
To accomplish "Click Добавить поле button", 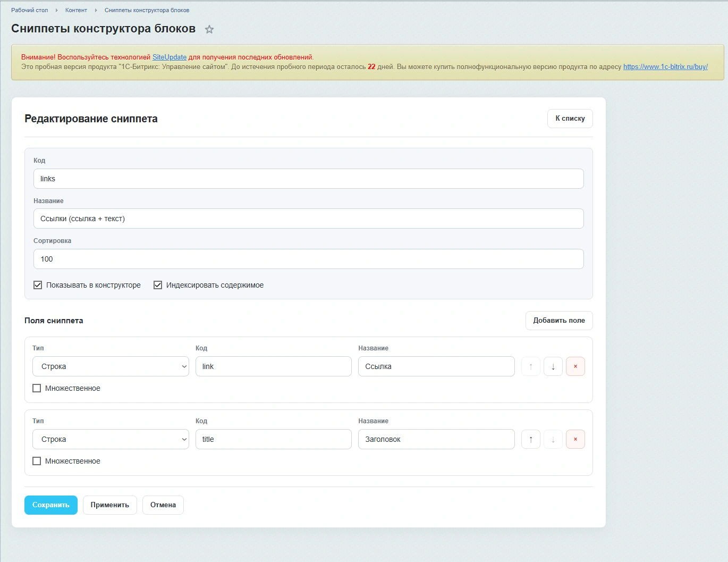I will [x=559, y=321].
